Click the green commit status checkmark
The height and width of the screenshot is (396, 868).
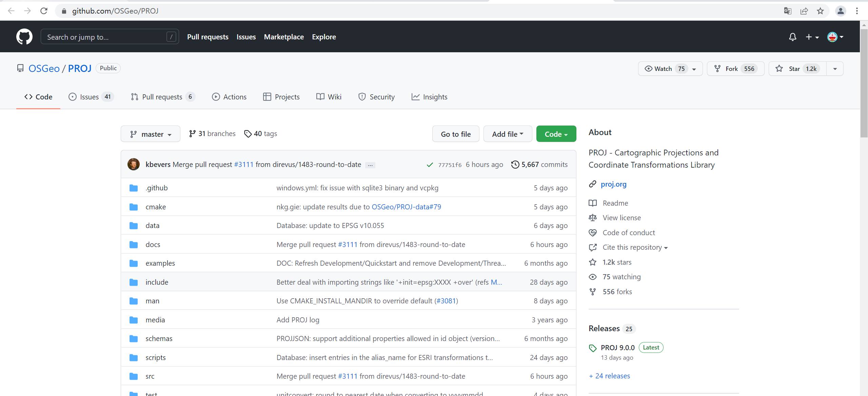[x=430, y=165]
